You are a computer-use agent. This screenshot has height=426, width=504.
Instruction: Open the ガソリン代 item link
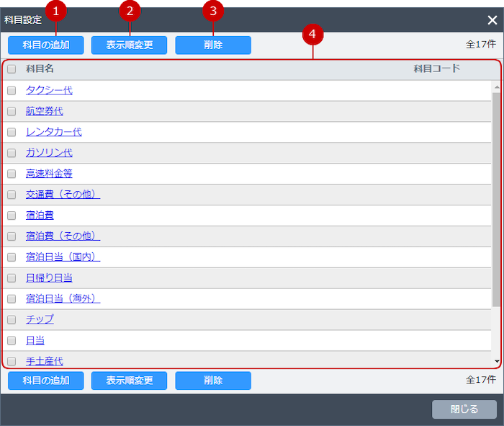49,153
